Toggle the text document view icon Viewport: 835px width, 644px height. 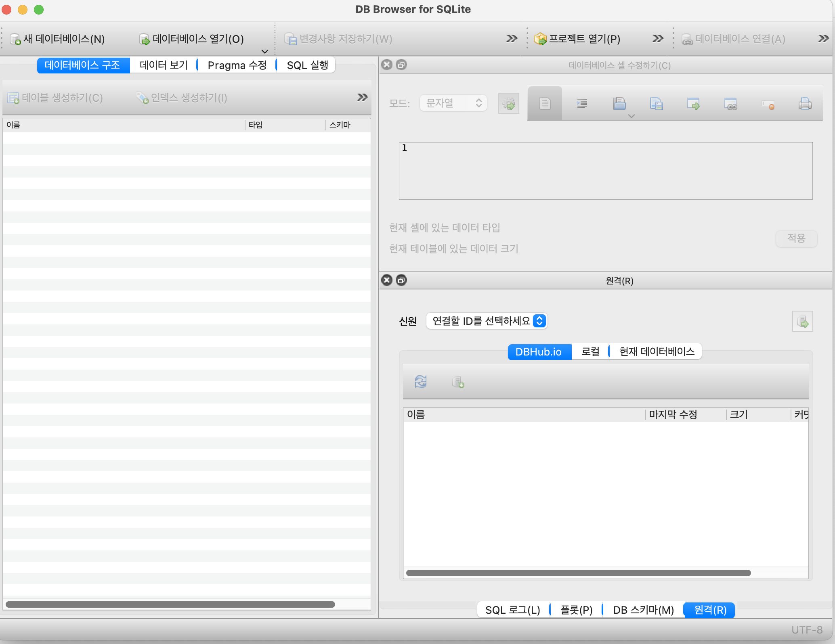pyautogui.click(x=545, y=104)
